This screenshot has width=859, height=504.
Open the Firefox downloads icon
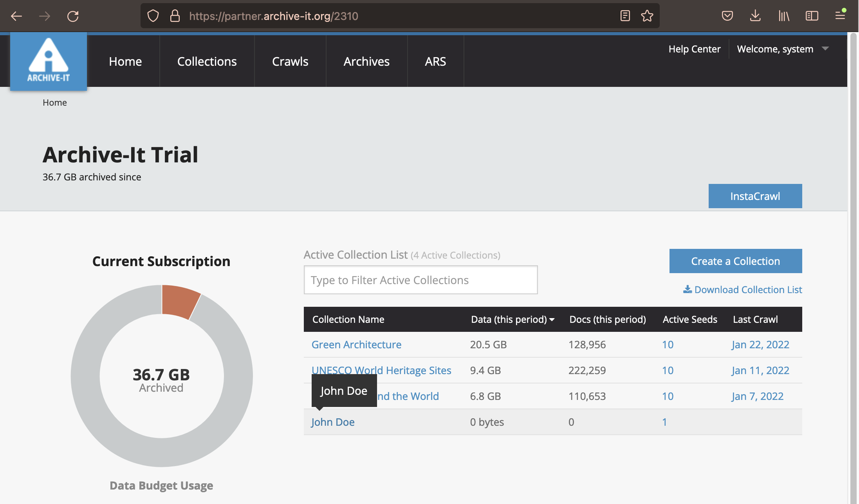point(755,16)
